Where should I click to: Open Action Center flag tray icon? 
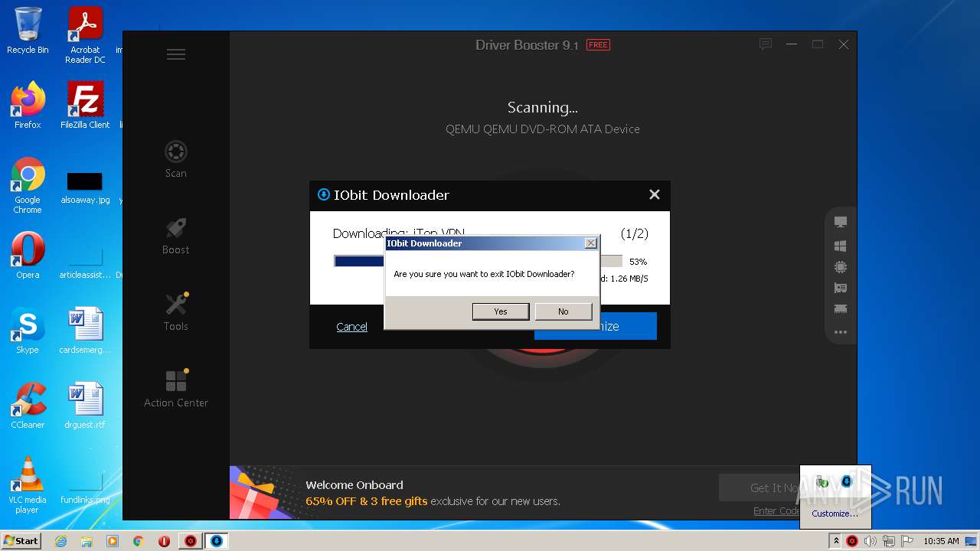906,541
